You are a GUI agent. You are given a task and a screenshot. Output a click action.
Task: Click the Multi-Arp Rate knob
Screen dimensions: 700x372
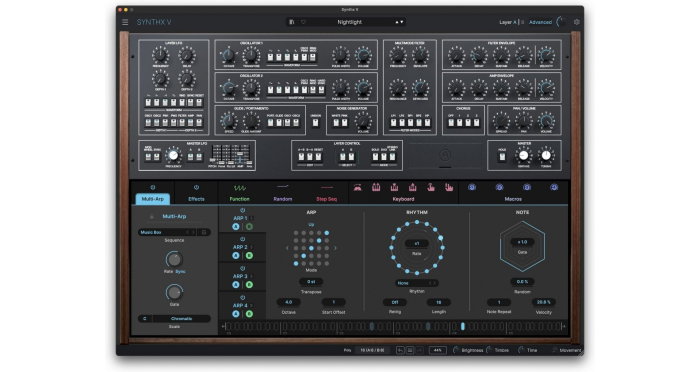pos(174,259)
